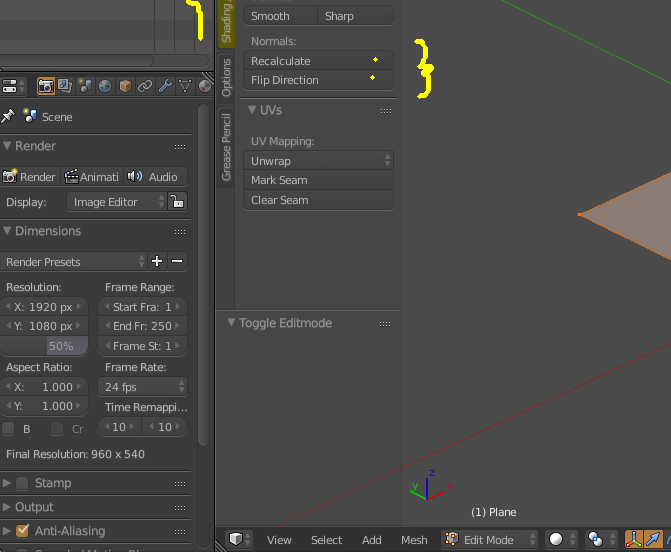
Task: Open the Mesh menu in 3D header
Action: tap(414, 540)
